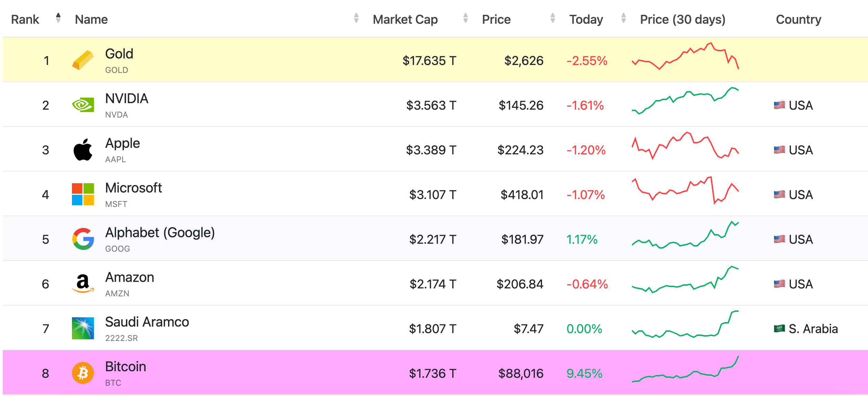This screenshot has width=868, height=396.
Task: Click Bitcoin price $88,016
Action: point(521,374)
